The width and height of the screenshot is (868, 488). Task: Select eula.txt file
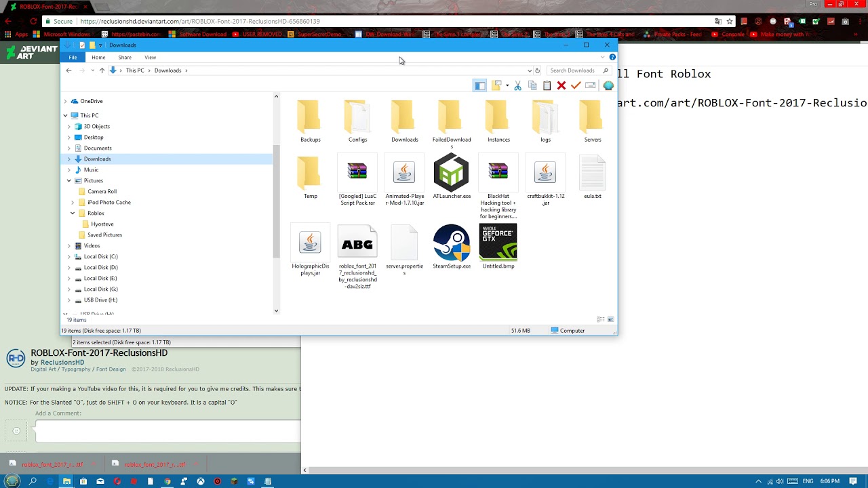coord(592,178)
